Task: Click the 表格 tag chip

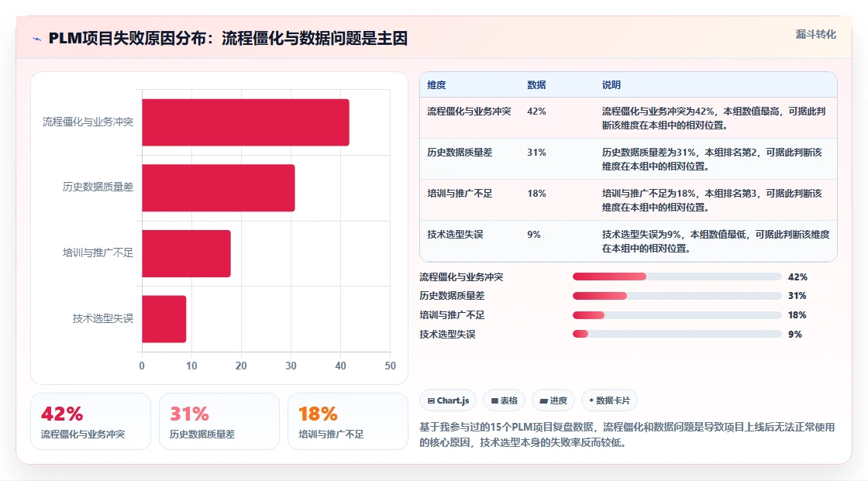Action: click(x=505, y=400)
